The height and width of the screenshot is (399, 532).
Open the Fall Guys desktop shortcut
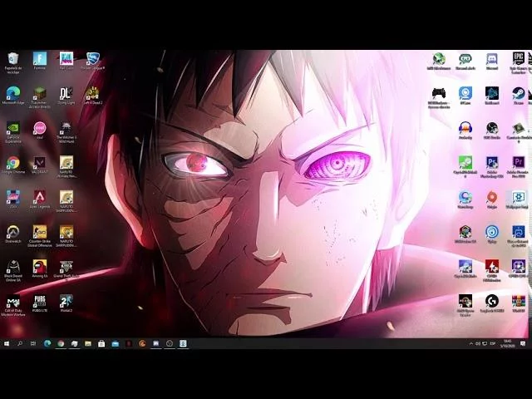66,61
